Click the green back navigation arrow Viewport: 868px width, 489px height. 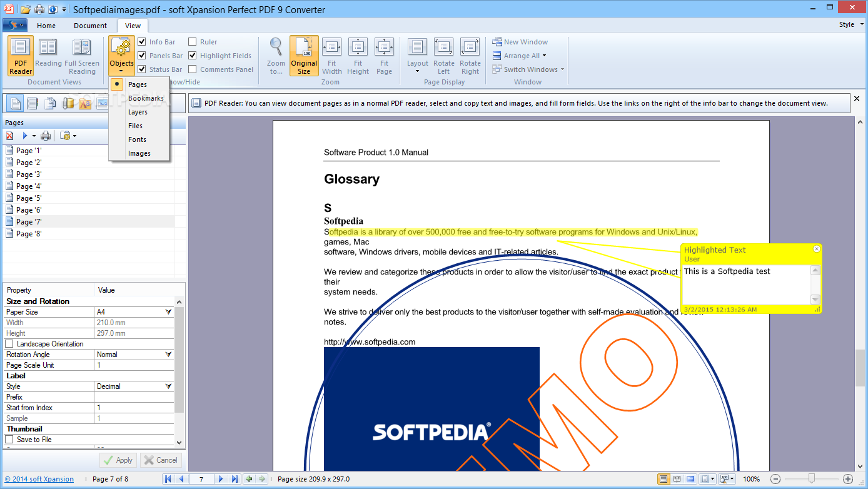249,479
